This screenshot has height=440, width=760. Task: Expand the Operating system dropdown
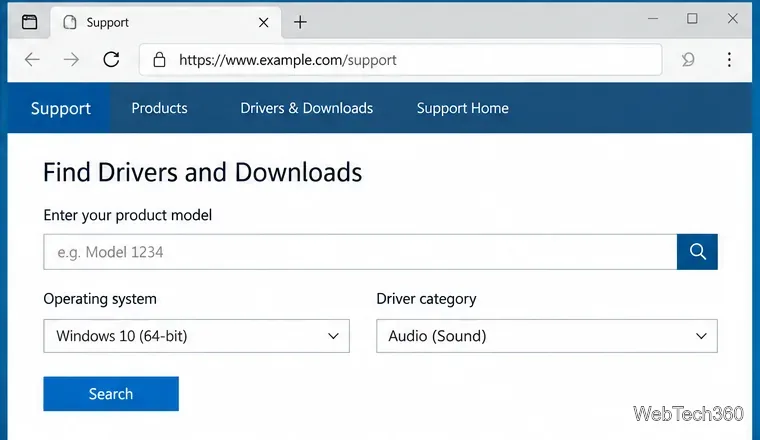196,336
